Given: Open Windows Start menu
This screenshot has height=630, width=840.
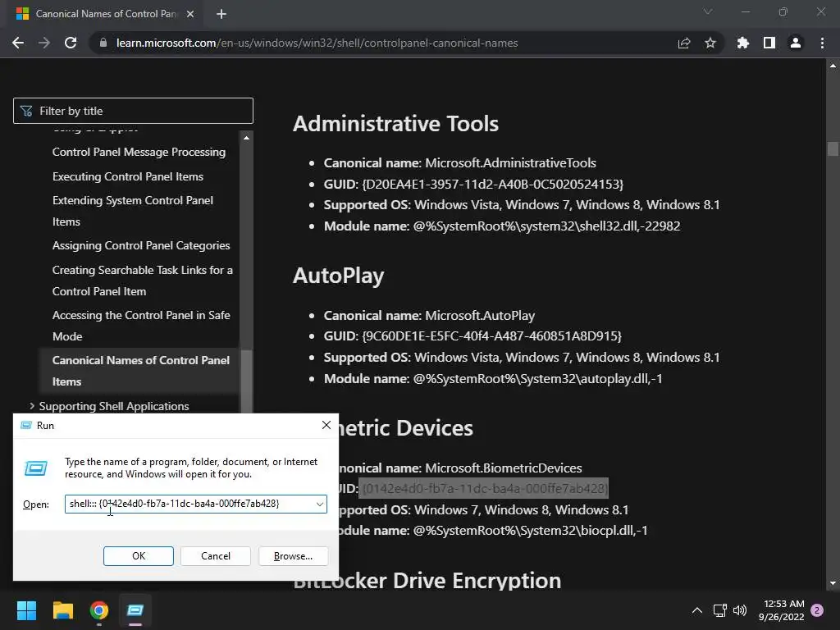Looking at the screenshot, I should [x=26, y=610].
